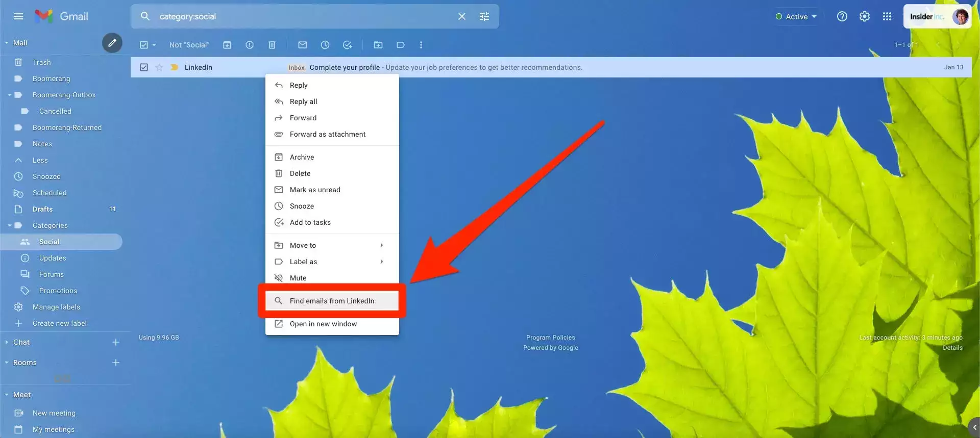Open the Drafts folder
This screenshot has width=980, height=438.
click(43, 209)
